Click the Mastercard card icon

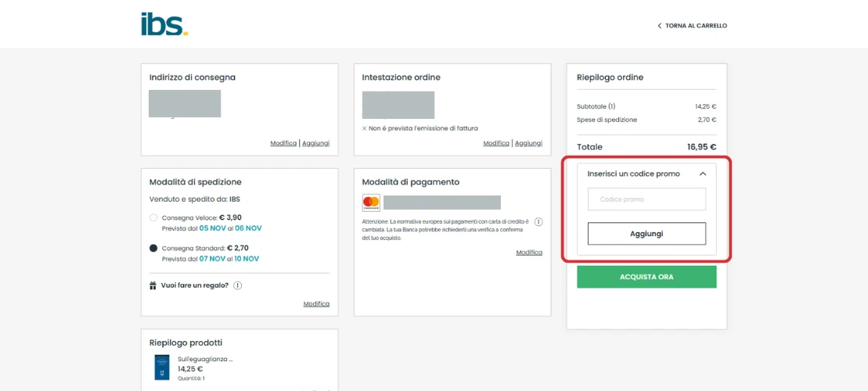[371, 203]
